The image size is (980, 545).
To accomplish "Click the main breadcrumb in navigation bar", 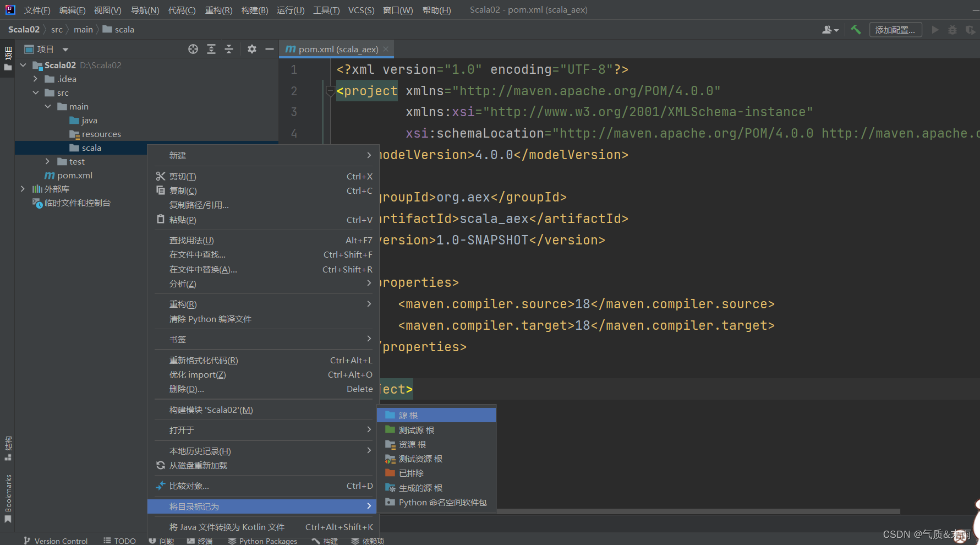I will point(83,29).
